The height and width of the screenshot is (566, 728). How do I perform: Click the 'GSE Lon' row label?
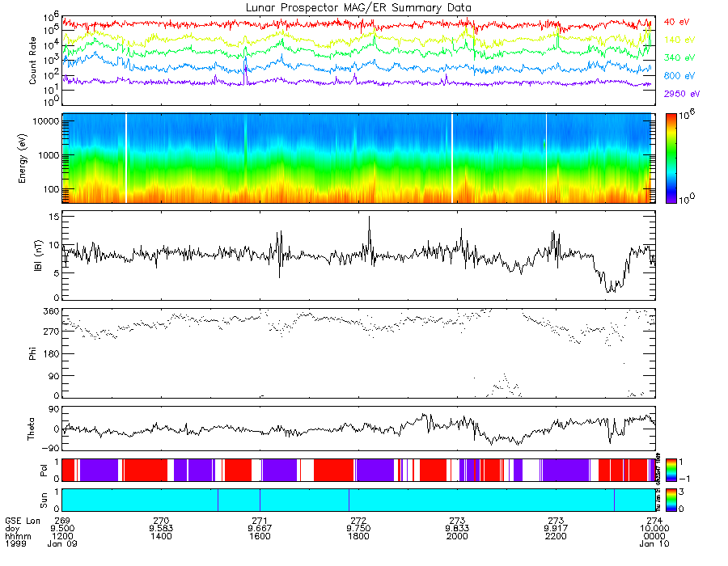pos(23,521)
